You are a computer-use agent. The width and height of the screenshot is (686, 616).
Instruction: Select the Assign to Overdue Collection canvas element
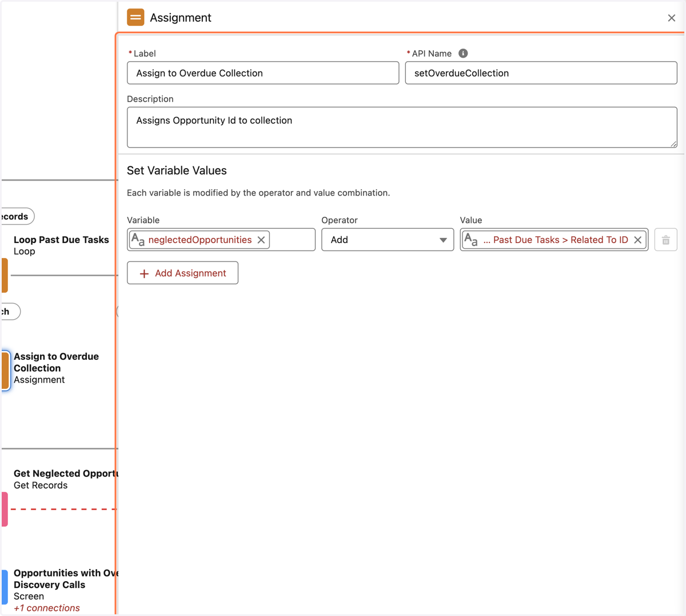pyautogui.click(x=56, y=368)
